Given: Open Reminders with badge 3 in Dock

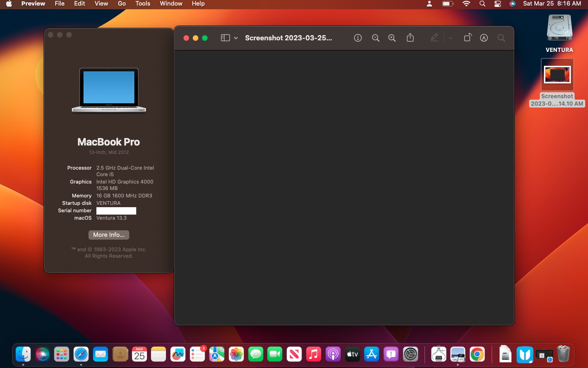Looking at the screenshot, I should 197,355.
